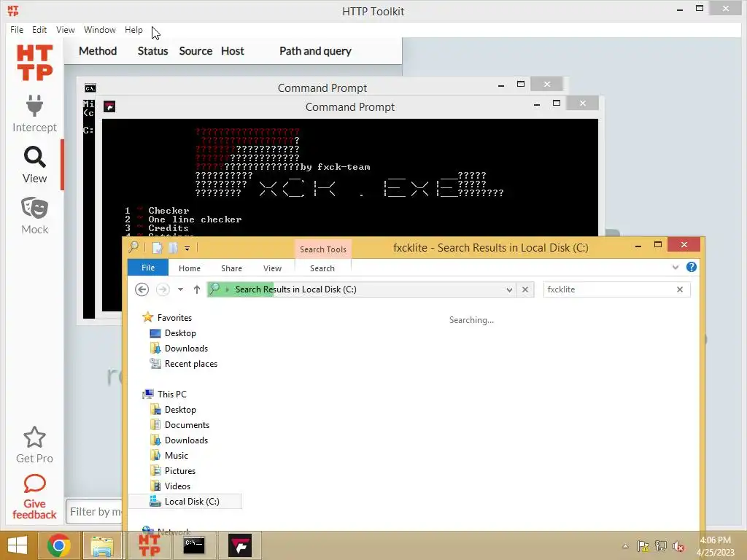Go up one folder level arrow
Image resolution: width=747 pixels, height=560 pixels.
tap(197, 289)
